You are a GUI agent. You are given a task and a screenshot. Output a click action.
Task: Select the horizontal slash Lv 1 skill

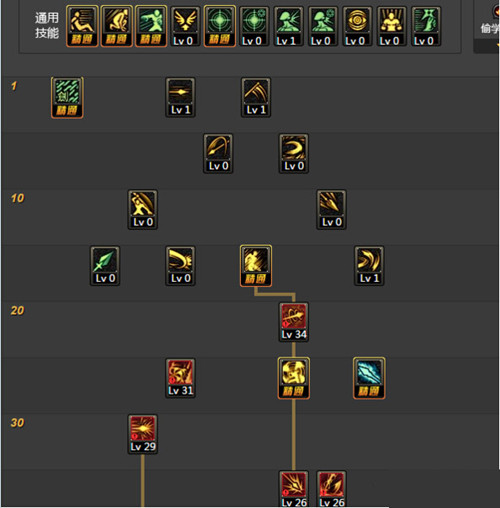pyautogui.click(x=180, y=98)
